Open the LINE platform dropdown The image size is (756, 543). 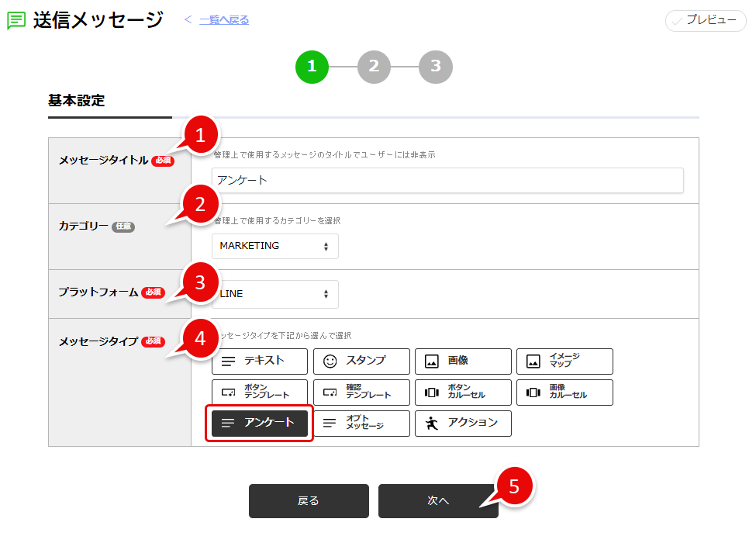(x=275, y=294)
